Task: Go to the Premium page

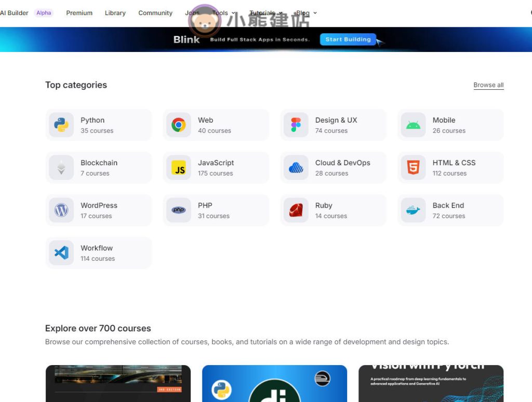Action: coord(79,13)
